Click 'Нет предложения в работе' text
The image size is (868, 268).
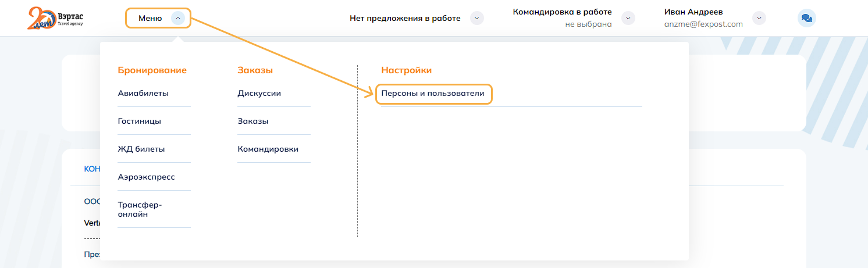[x=405, y=18]
